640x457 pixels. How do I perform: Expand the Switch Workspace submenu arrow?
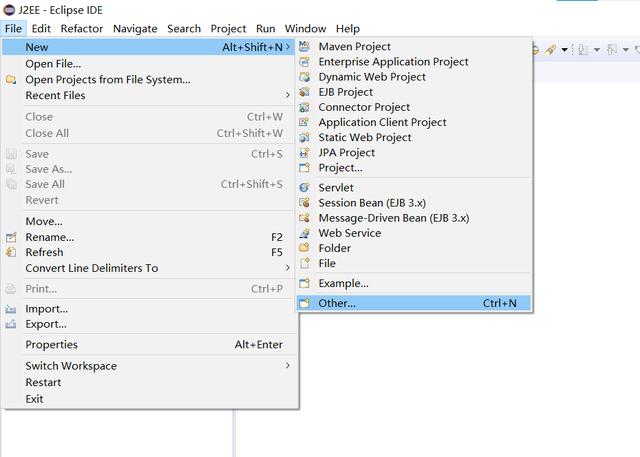coord(288,365)
